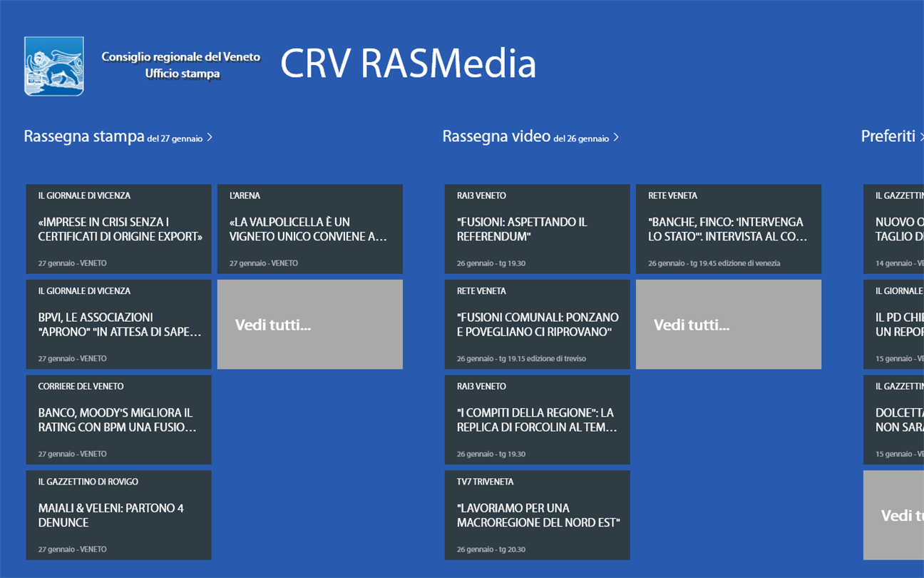Screen dimensions: 924x578
Task: Click "26 gennaio - tg 20.30" text
Action: pyautogui.click(x=491, y=549)
